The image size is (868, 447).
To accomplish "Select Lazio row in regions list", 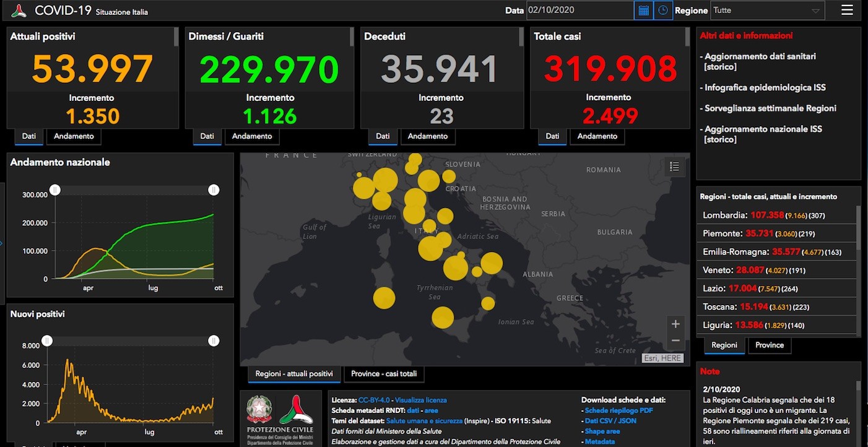I will click(778, 288).
